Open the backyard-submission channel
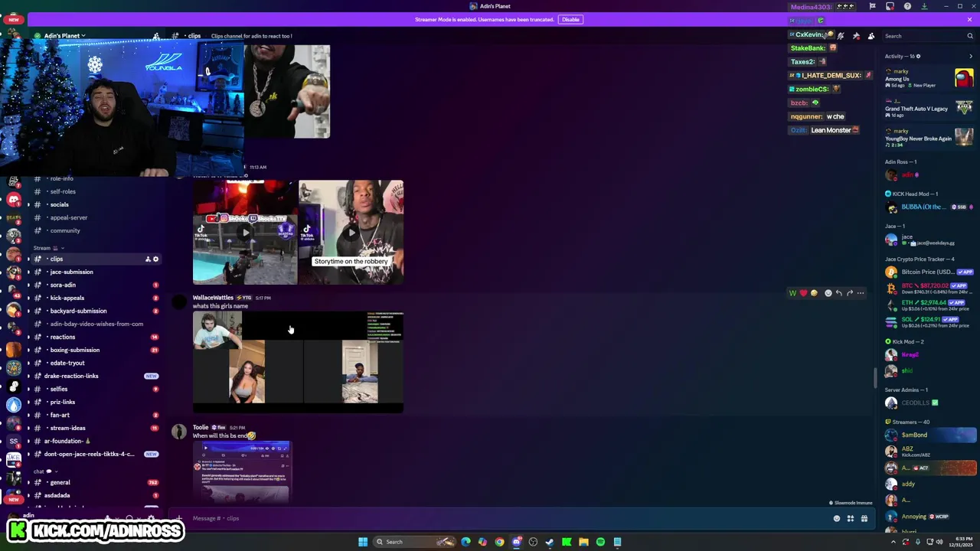980x551 pixels. point(96,311)
